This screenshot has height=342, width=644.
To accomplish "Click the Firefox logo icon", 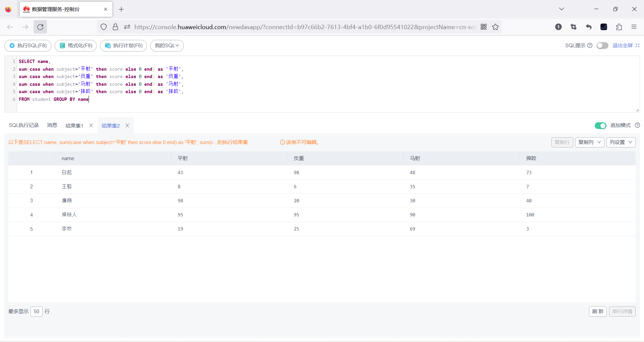I will (x=8, y=9).
